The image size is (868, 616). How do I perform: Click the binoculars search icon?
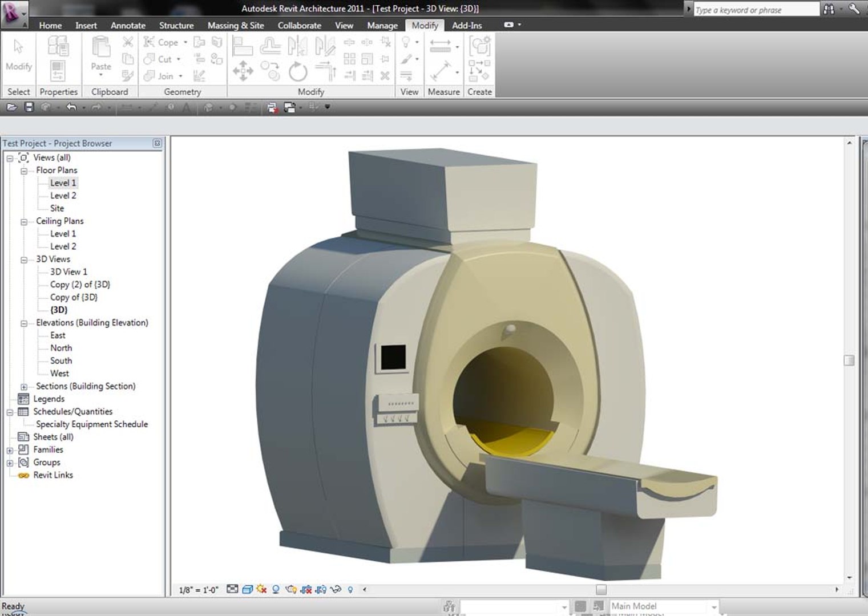click(829, 9)
